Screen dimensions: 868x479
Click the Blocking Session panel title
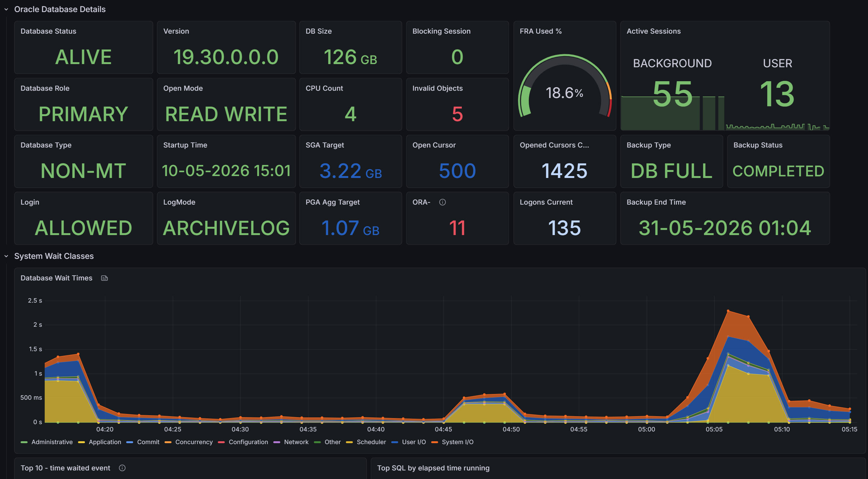tap(441, 31)
